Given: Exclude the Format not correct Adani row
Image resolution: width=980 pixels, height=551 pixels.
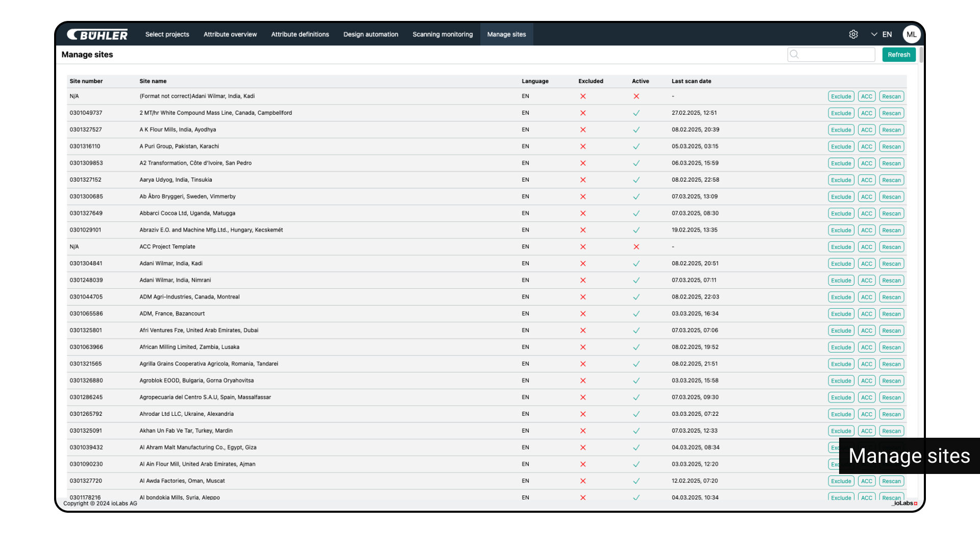Looking at the screenshot, I should click(841, 96).
